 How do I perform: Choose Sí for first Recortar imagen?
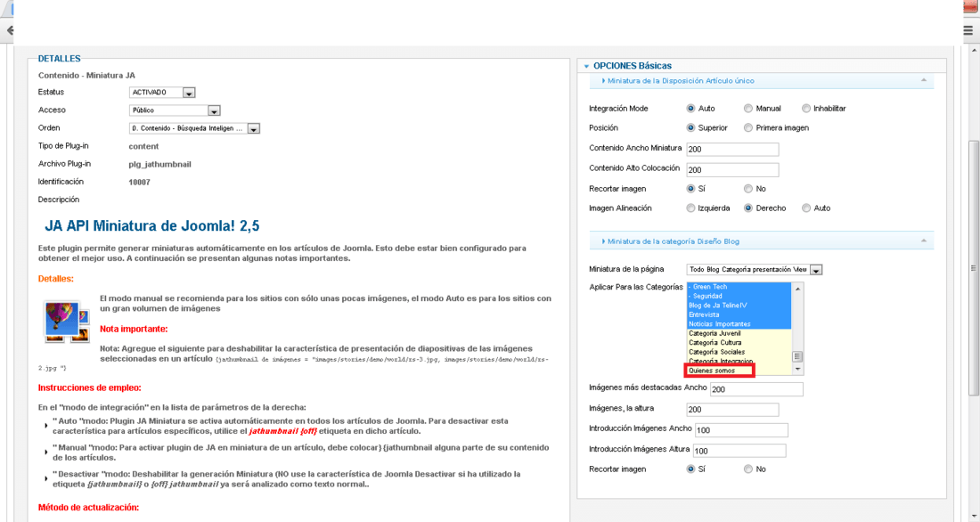click(x=690, y=188)
